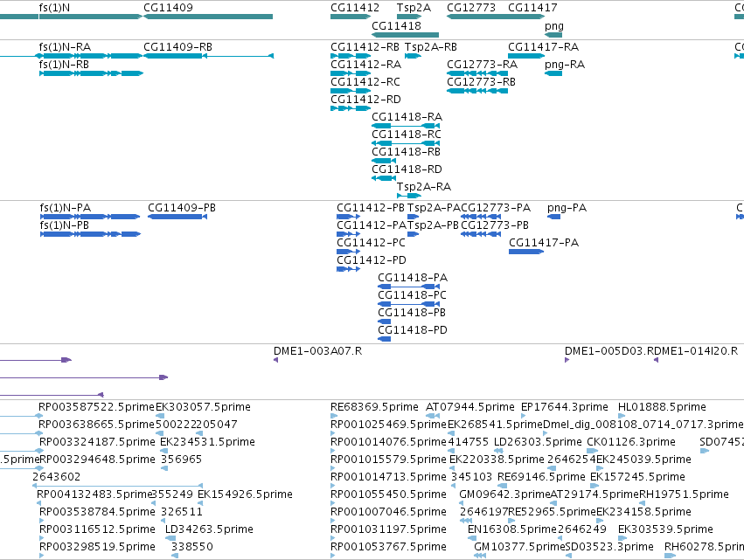Click EST EN16308.5prime

pyautogui.click(x=472, y=538)
